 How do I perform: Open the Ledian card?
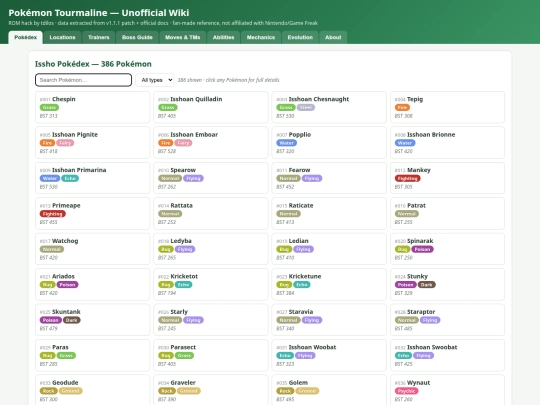coord(329,249)
